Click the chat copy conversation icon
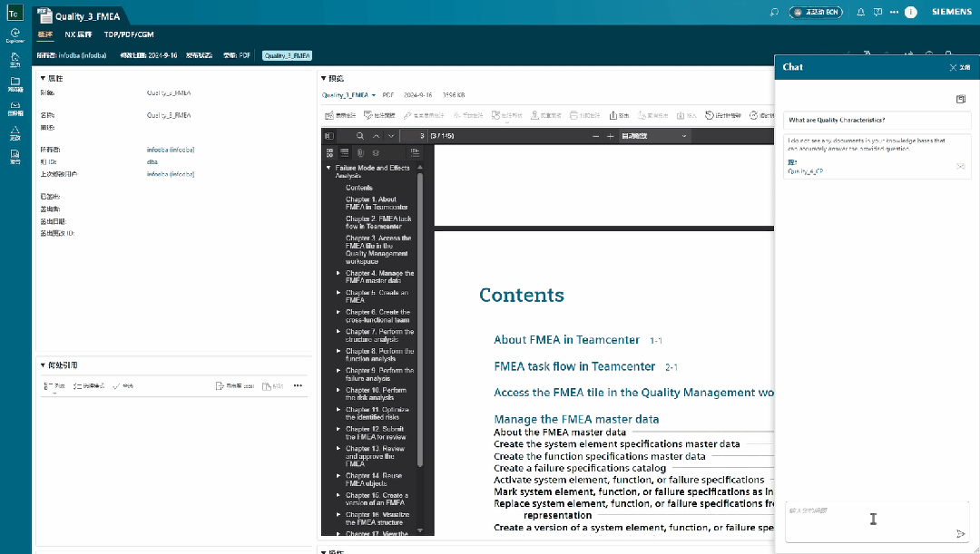The width and height of the screenshot is (980, 554). click(961, 99)
